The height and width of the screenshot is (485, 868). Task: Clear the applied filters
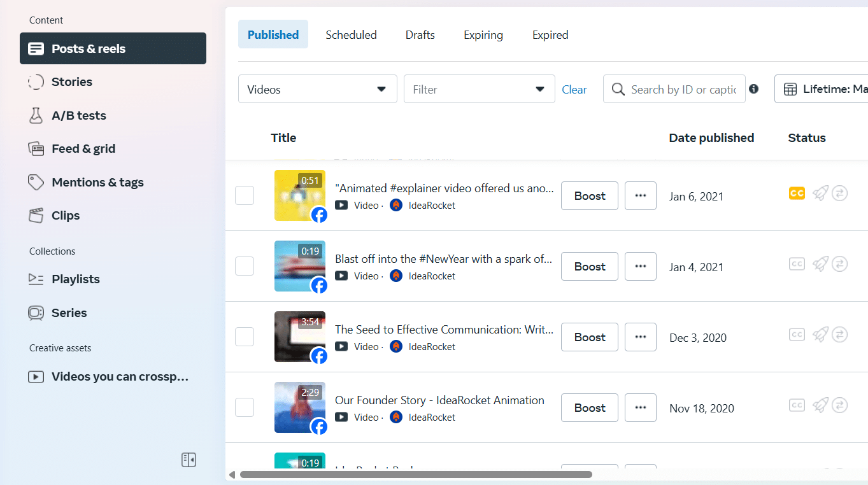pyautogui.click(x=574, y=90)
